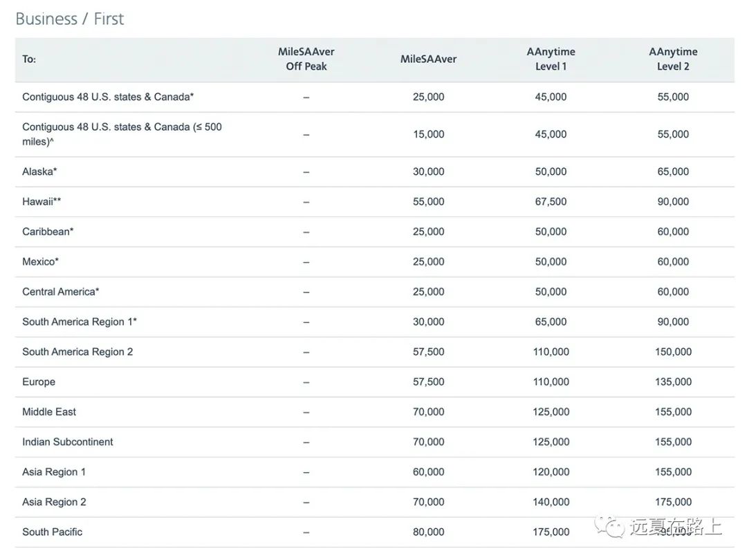Click 65,000 in the South America Region 1 row
747x560 pixels.
pyautogui.click(x=551, y=321)
